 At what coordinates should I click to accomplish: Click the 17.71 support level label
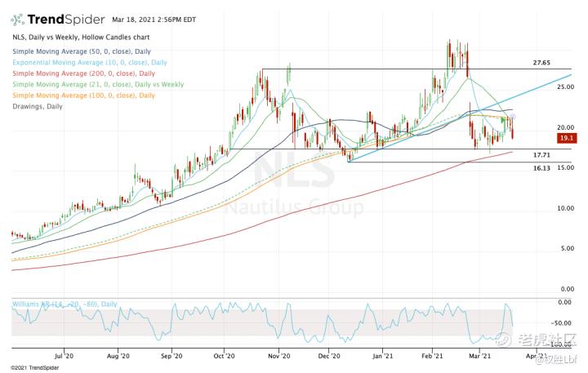pyautogui.click(x=541, y=155)
